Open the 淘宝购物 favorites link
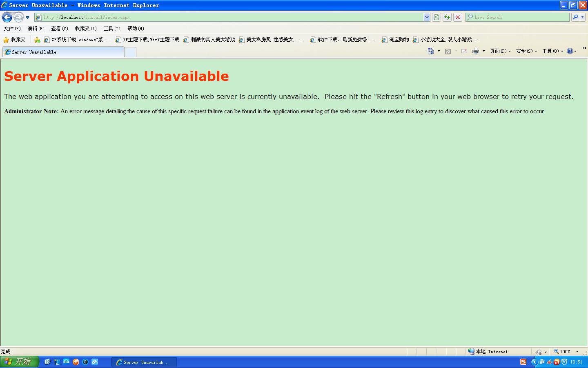 [x=395, y=40]
